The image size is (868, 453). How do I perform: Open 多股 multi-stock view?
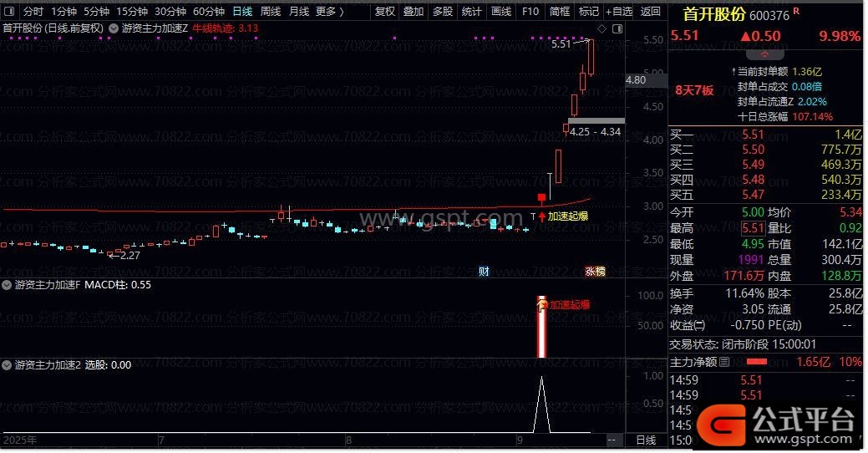coord(442,11)
